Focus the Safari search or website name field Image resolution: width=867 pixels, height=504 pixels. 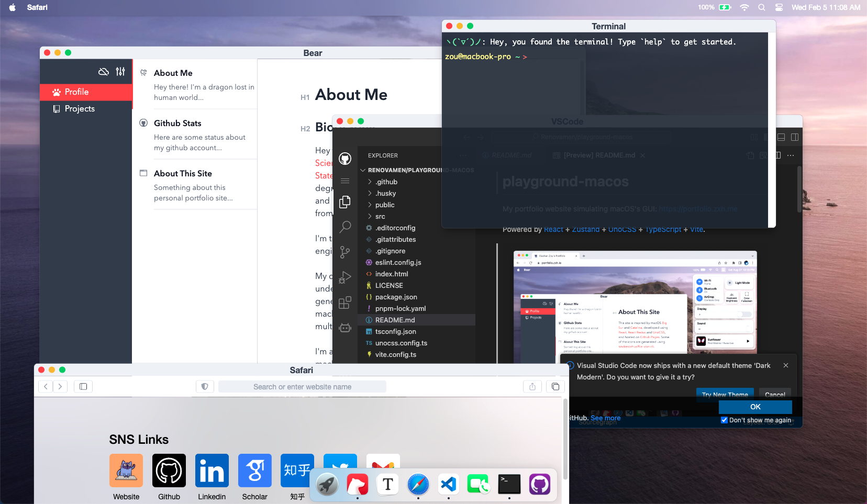[302, 387]
